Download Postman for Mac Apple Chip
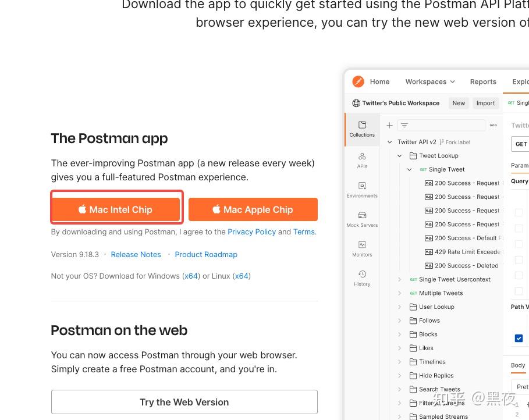This screenshot has width=529, height=420. [253, 209]
